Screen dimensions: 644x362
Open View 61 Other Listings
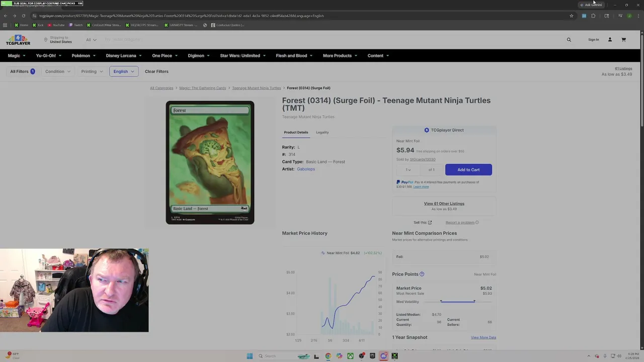point(444,204)
